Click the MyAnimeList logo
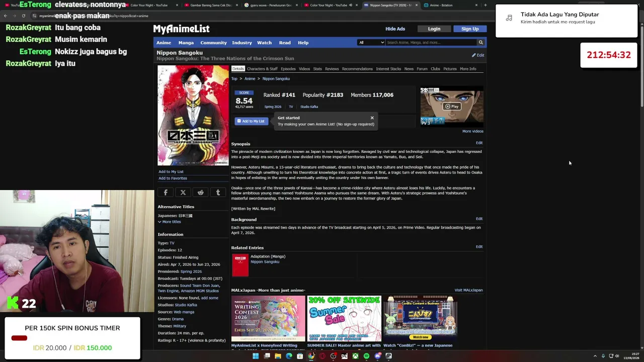The height and width of the screenshot is (362, 644). [x=181, y=29]
